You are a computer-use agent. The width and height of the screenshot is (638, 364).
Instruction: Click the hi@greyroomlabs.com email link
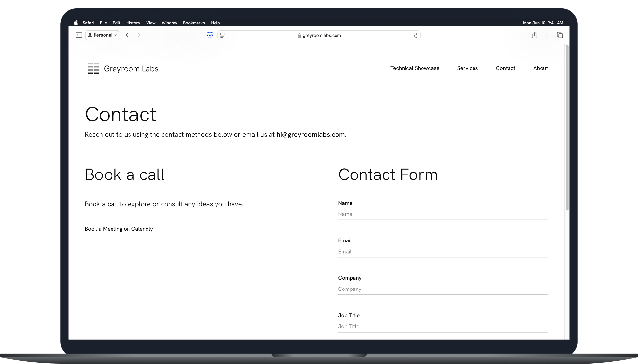coord(310,135)
